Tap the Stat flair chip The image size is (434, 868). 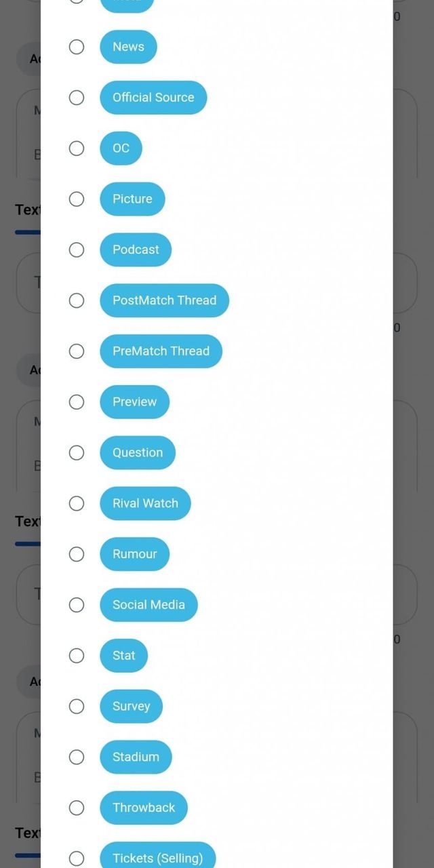(x=123, y=656)
